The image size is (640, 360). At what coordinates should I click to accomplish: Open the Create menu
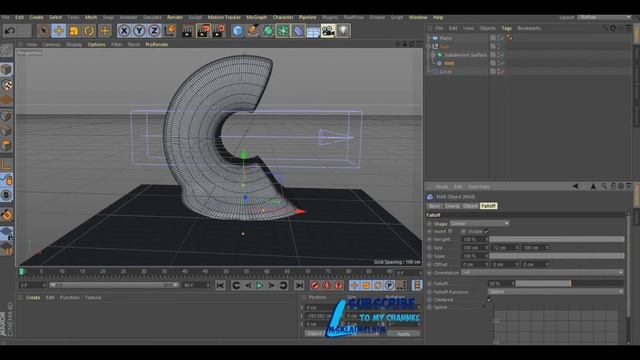tap(36, 18)
